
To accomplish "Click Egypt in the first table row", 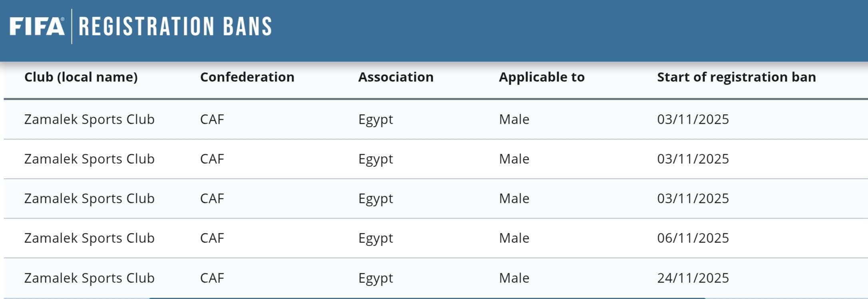I will (375, 120).
